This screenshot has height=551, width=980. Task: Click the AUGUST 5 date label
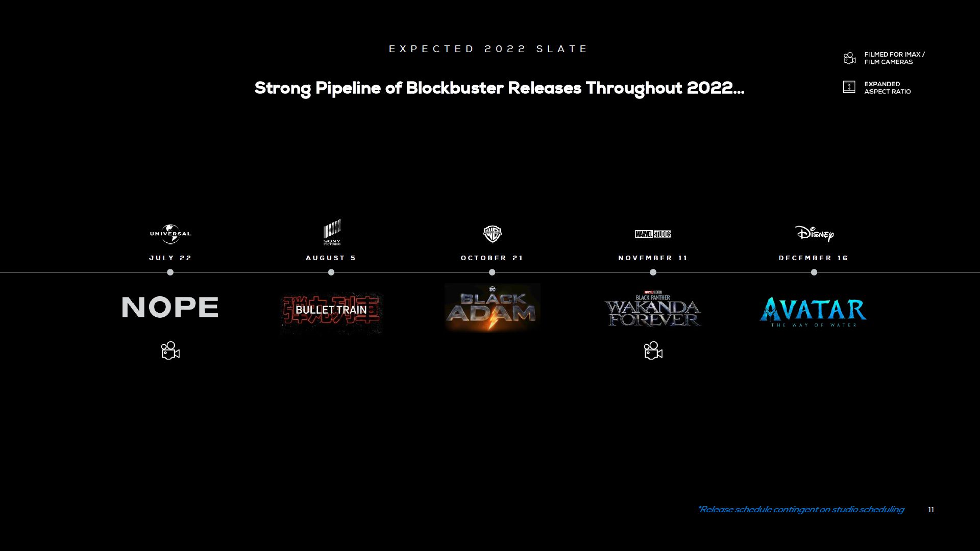331,258
